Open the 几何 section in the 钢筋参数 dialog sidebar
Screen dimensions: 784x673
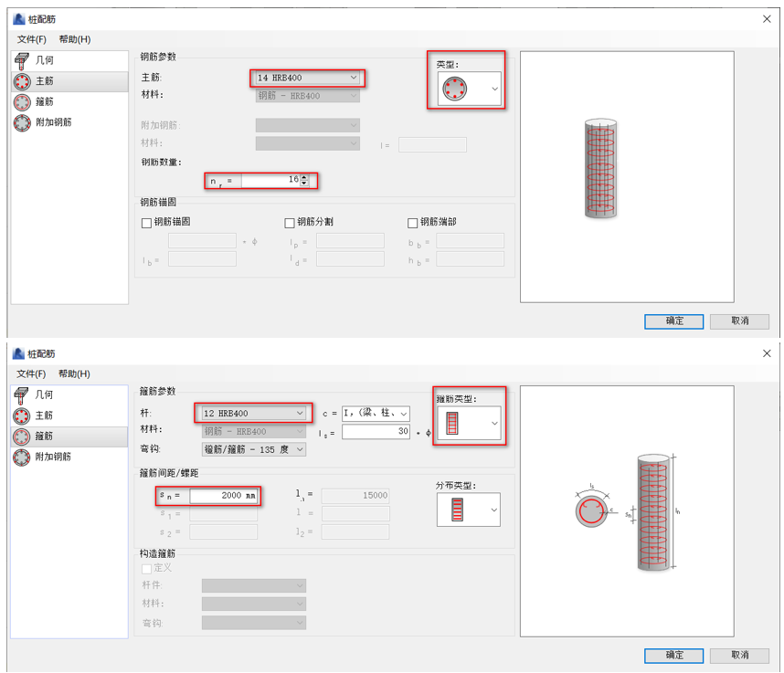pos(43,60)
